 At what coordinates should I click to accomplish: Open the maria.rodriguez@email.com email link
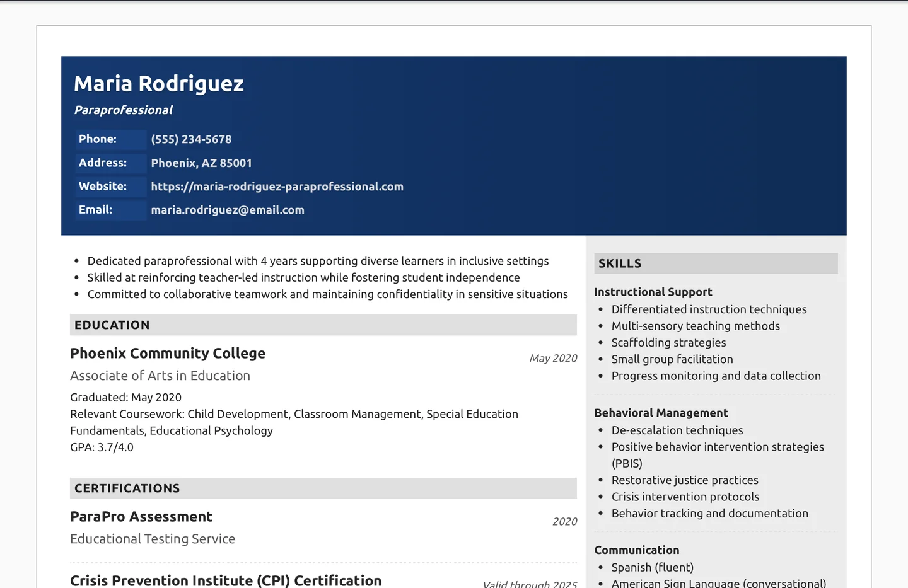[228, 210]
